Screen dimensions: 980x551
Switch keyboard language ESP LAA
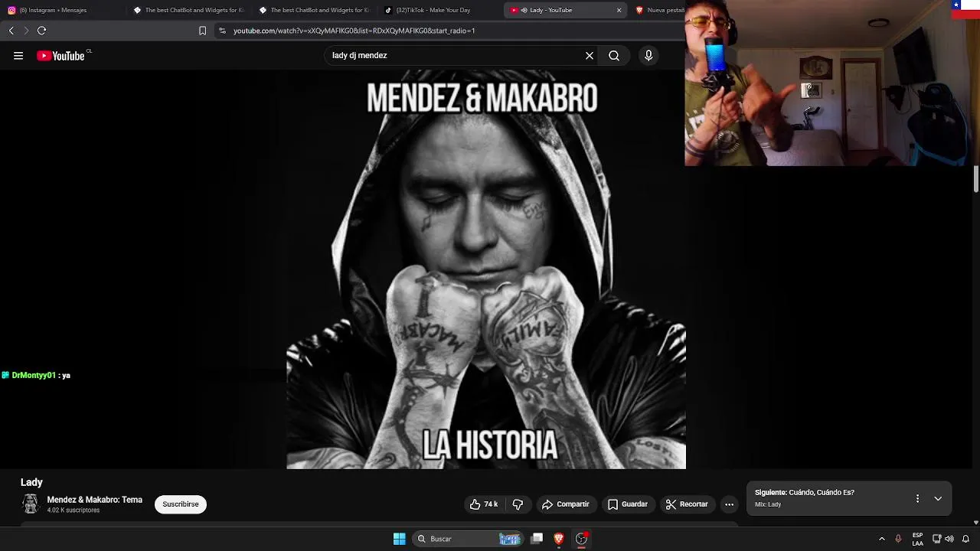pyautogui.click(x=917, y=539)
